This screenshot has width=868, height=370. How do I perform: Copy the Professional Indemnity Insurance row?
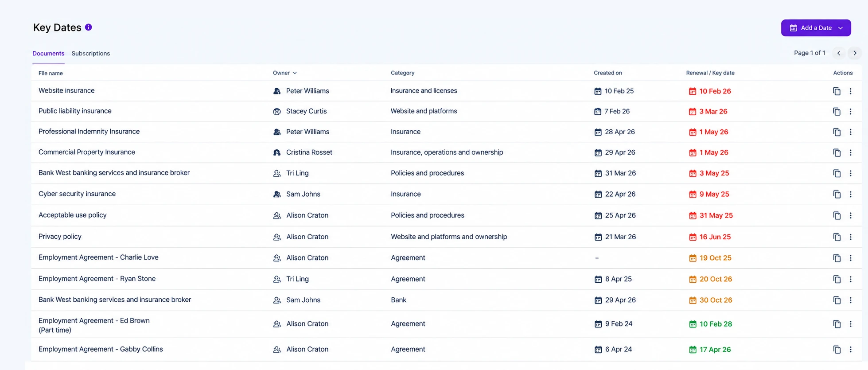click(x=837, y=132)
